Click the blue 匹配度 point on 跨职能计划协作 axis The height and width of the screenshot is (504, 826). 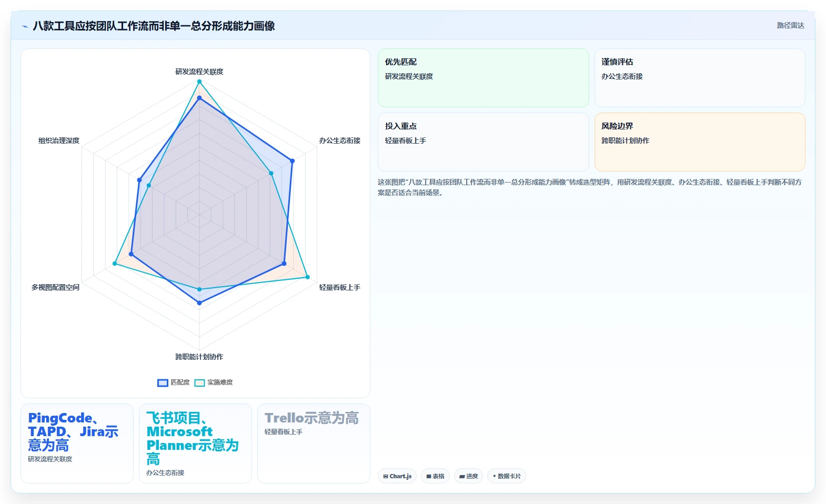(x=199, y=303)
